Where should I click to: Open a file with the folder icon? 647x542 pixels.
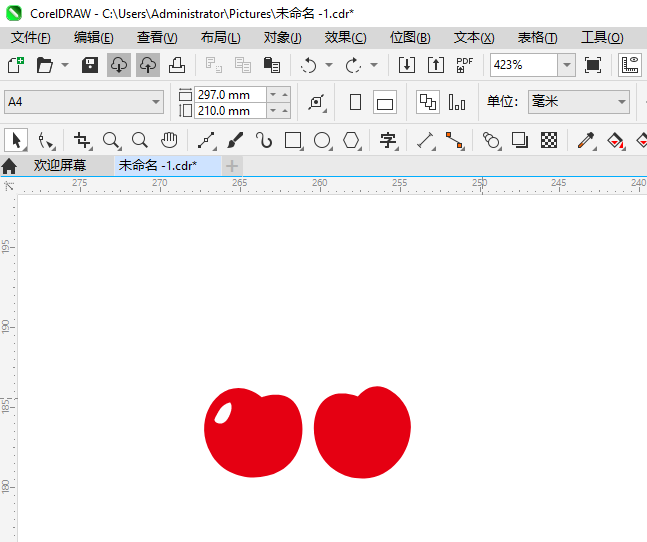45,65
